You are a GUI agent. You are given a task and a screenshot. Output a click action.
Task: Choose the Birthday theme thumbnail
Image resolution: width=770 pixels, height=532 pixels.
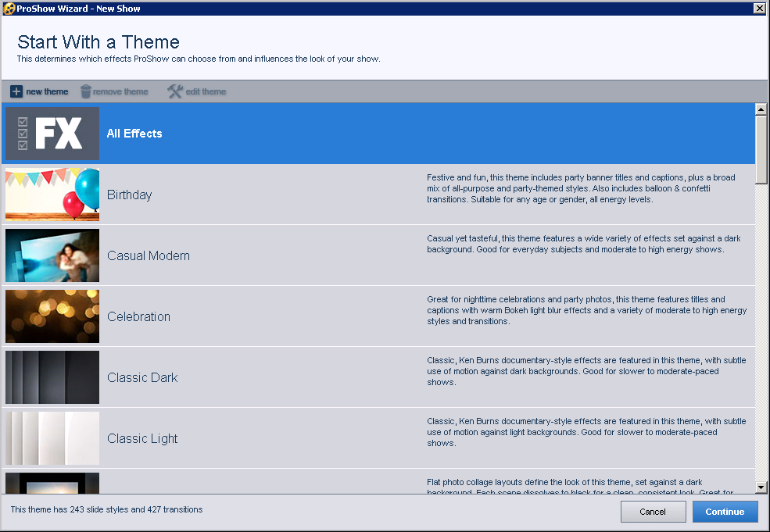[x=52, y=195]
